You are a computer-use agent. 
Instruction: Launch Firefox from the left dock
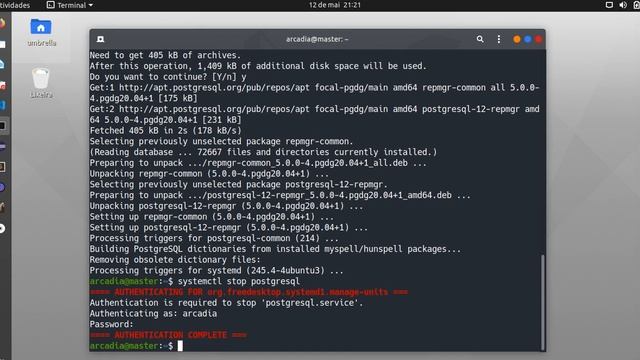[x=2, y=23]
